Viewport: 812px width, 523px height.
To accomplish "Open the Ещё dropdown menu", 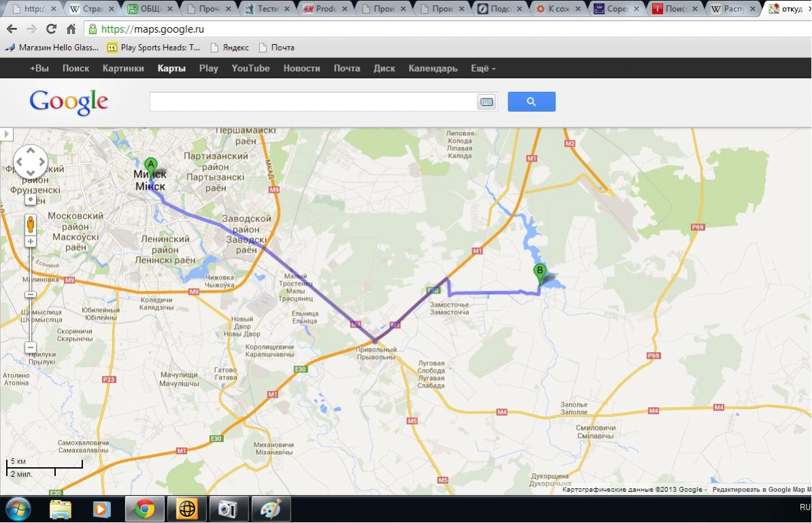I will pyautogui.click(x=483, y=68).
